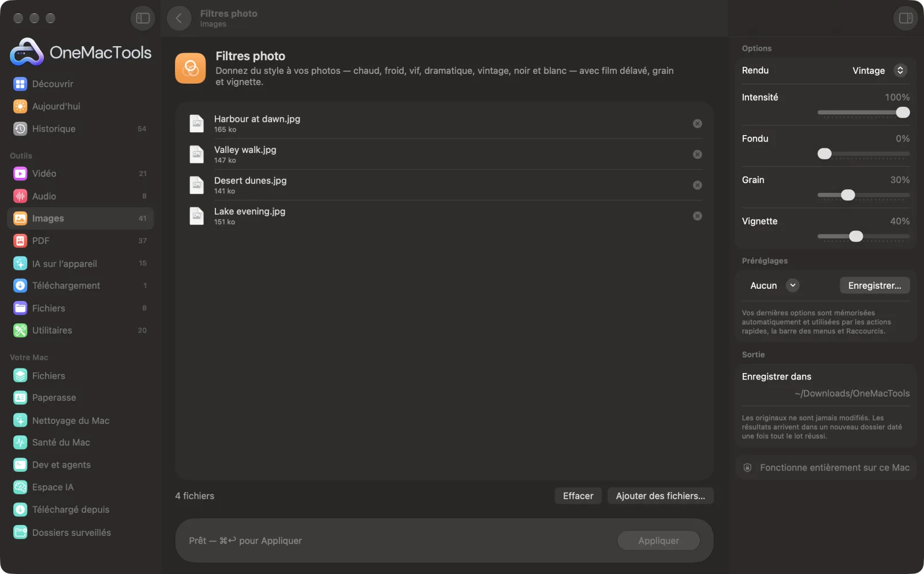
Task: Toggle the left sidebar icon
Action: (x=143, y=18)
